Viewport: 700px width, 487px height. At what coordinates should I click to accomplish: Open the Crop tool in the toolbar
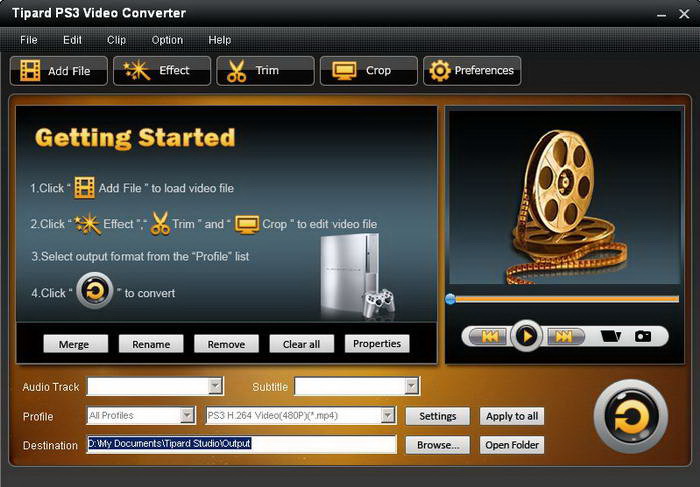coord(369,71)
